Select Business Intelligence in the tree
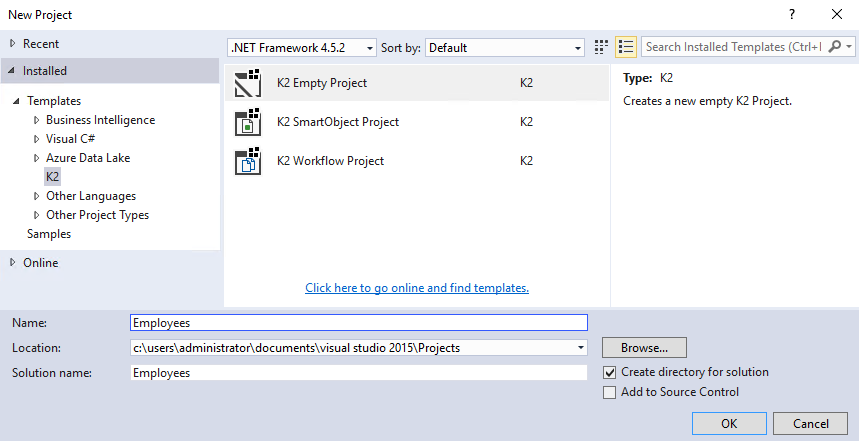The height and width of the screenshot is (441, 859). click(x=100, y=120)
